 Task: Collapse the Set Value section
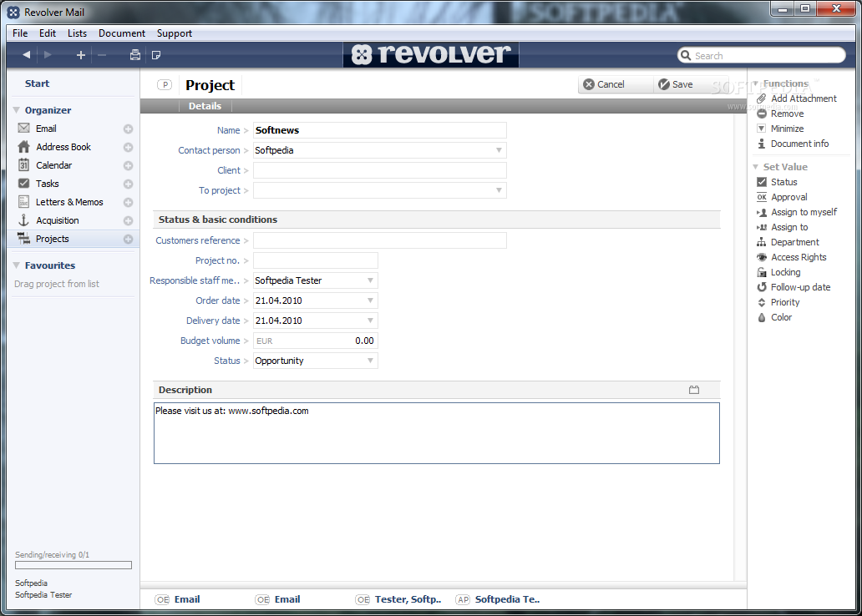click(x=756, y=166)
